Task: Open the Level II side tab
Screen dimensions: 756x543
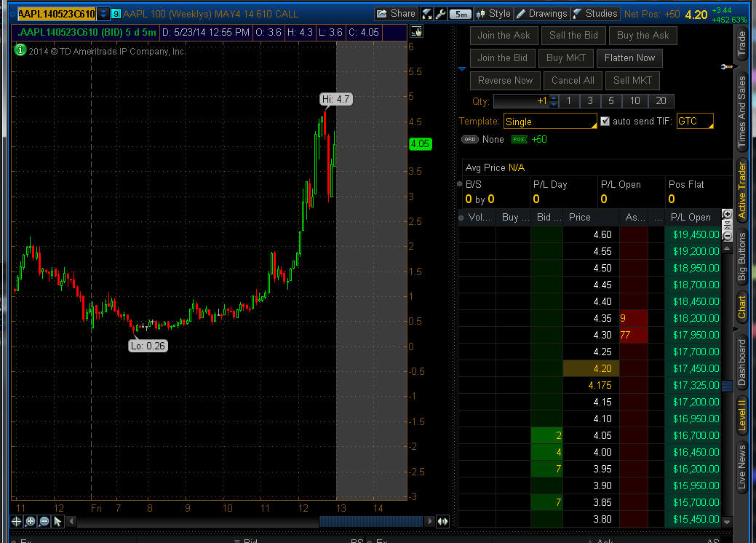Action: [x=741, y=415]
